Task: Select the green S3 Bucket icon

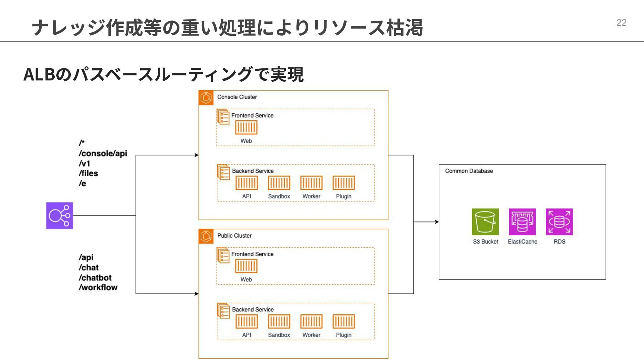Action: (x=485, y=222)
